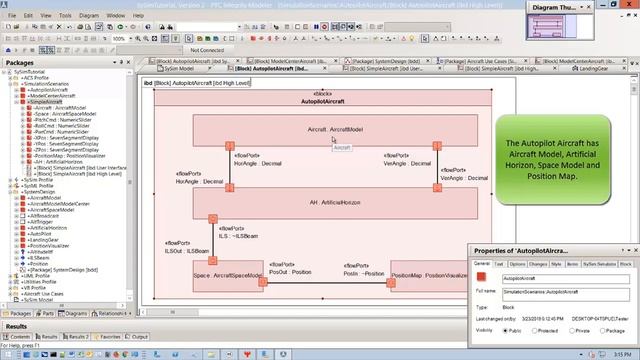This screenshot has height=360, width=640.
Task: Click the yellow note toolbar icon
Action: 200,39
